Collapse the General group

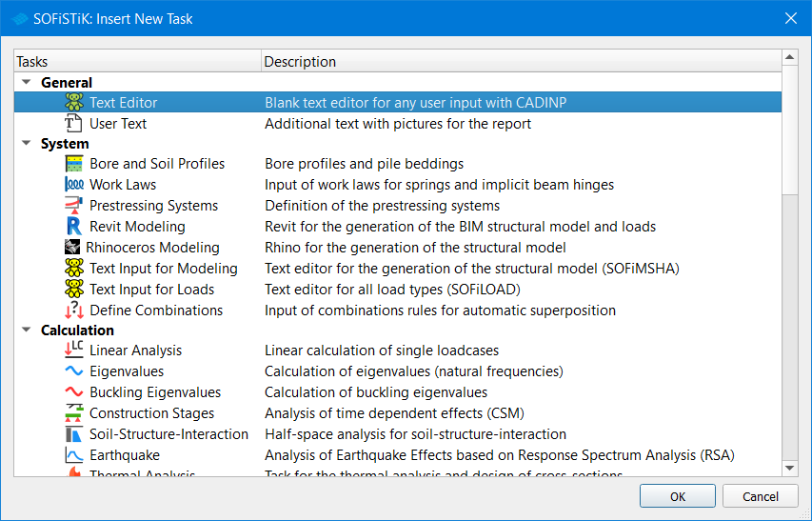(27, 83)
